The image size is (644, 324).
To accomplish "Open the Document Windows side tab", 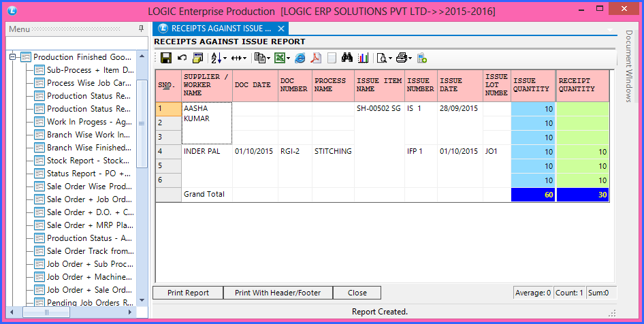I will [x=628, y=67].
